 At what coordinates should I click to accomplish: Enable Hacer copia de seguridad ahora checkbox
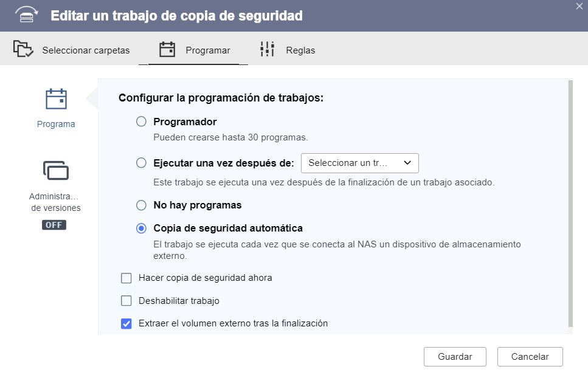pyautogui.click(x=126, y=278)
